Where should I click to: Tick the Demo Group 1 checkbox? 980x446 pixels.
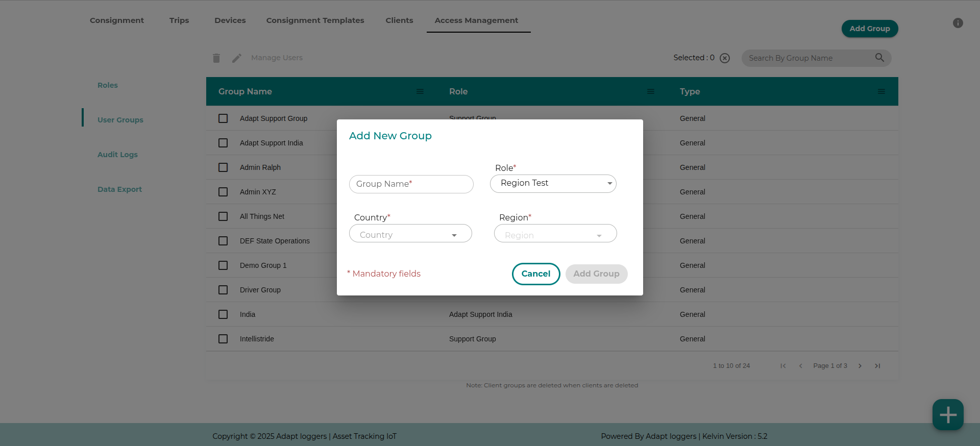point(223,265)
